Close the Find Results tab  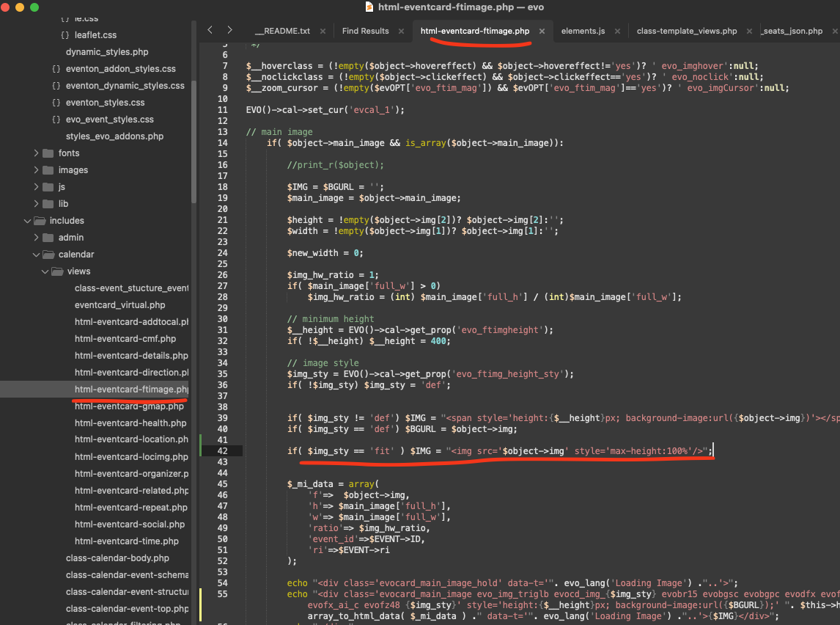[x=401, y=32]
